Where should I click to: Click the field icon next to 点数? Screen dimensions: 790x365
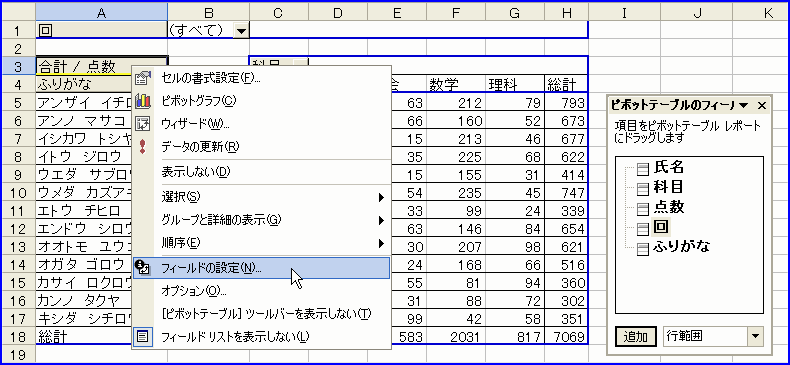pyautogui.click(x=643, y=209)
